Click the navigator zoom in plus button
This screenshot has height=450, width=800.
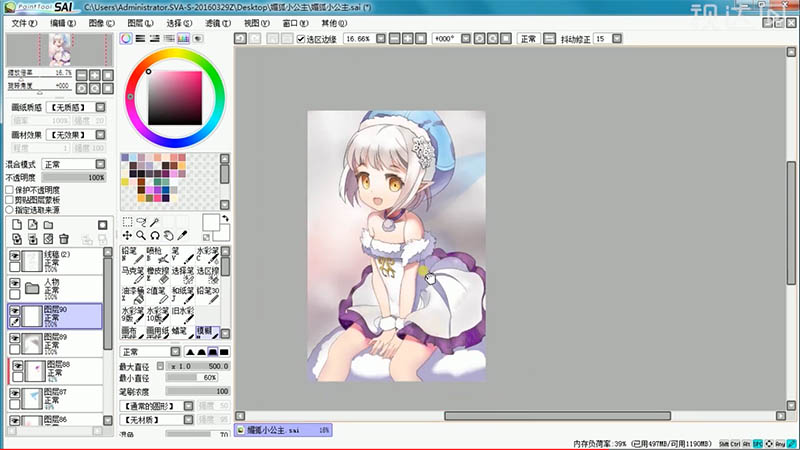tap(94, 75)
